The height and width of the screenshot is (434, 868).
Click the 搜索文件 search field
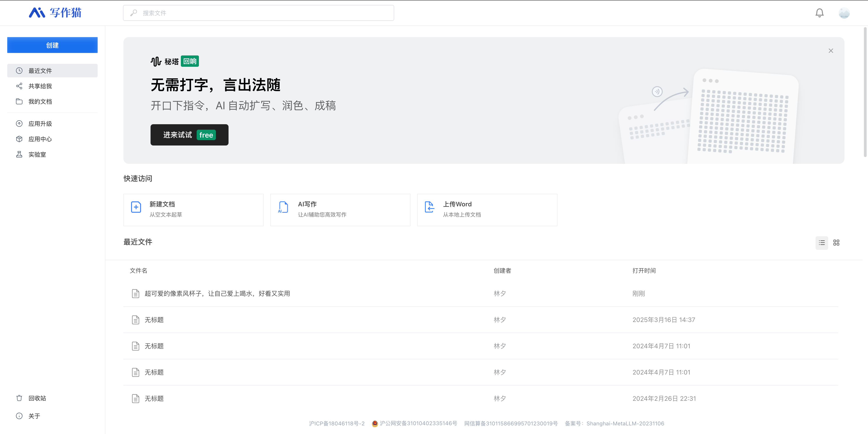[x=258, y=13]
